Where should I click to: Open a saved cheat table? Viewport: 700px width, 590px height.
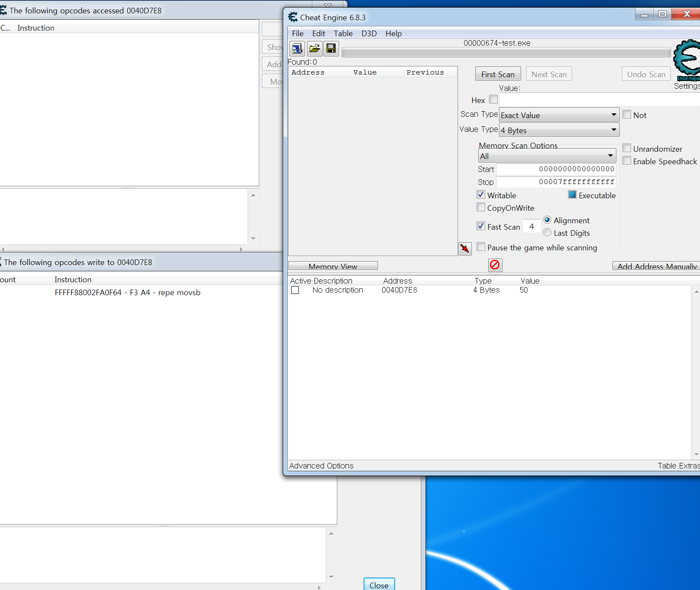tap(314, 48)
